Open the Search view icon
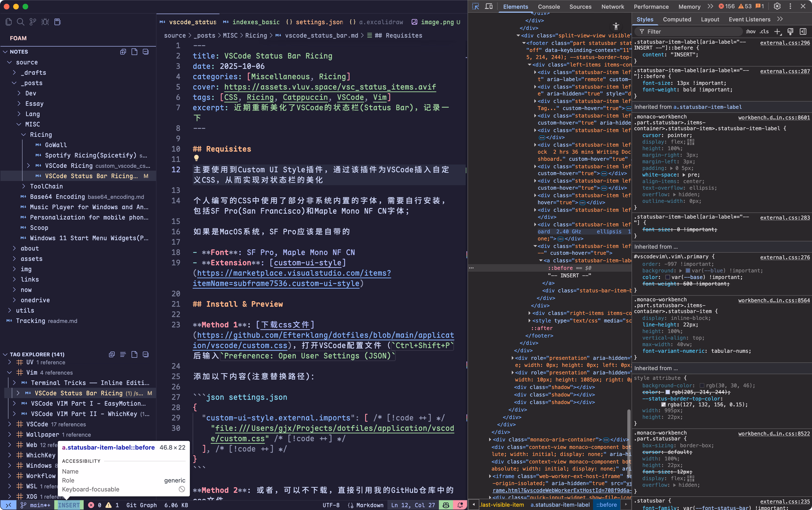The width and height of the screenshot is (812, 510). [21, 22]
